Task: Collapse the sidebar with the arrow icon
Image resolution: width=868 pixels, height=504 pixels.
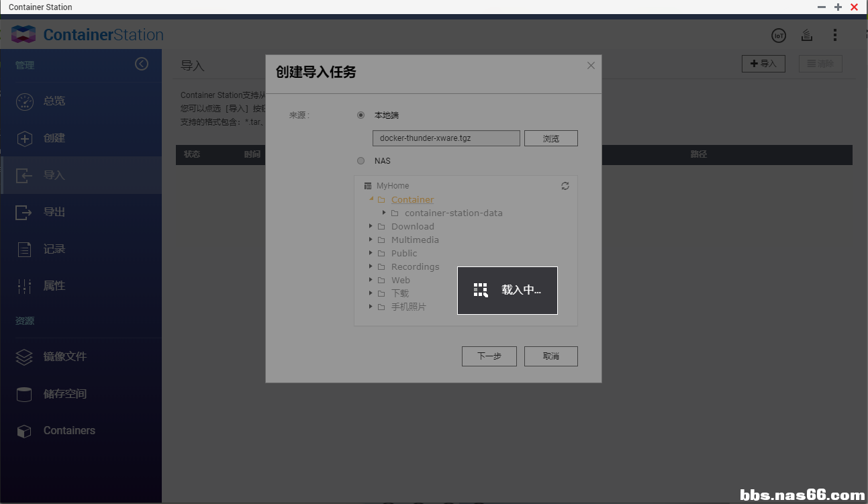Action: 142,64
